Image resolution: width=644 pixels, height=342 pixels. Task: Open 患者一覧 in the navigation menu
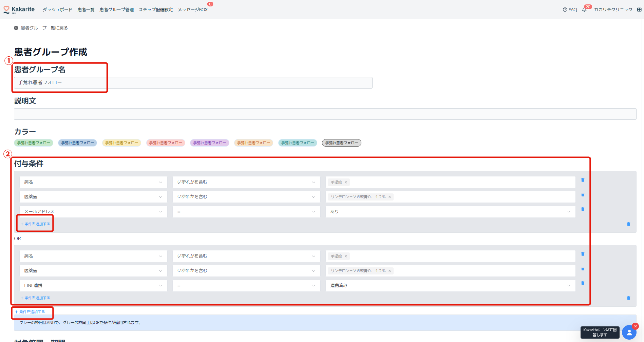(x=86, y=10)
